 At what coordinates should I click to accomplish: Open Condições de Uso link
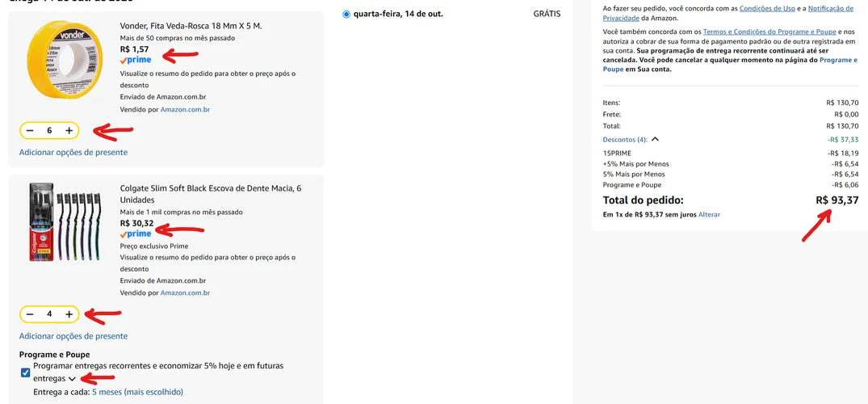point(767,8)
